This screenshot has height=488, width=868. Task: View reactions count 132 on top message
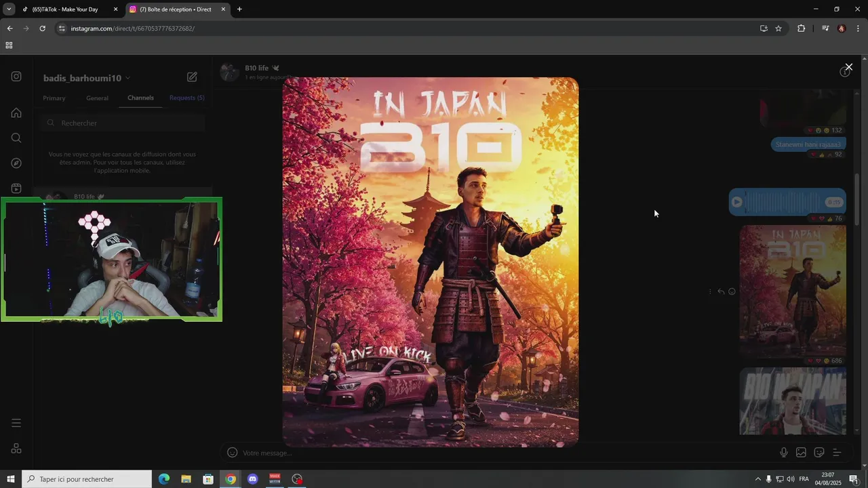(x=826, y=130)
